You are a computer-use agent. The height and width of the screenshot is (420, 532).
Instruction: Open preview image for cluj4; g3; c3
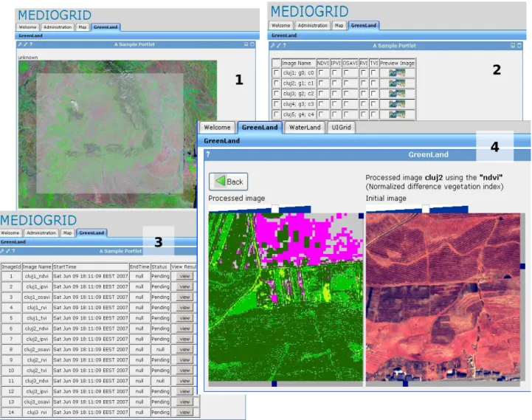[x=397, y=104]
